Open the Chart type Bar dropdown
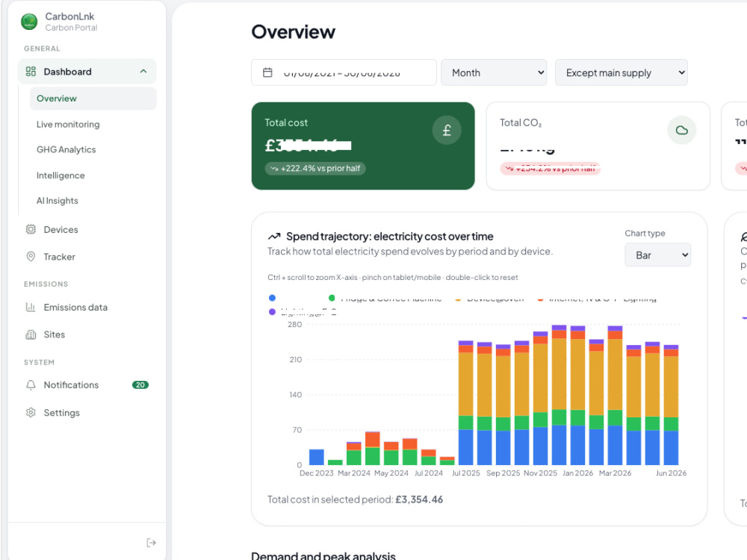 tap(657, 255)
